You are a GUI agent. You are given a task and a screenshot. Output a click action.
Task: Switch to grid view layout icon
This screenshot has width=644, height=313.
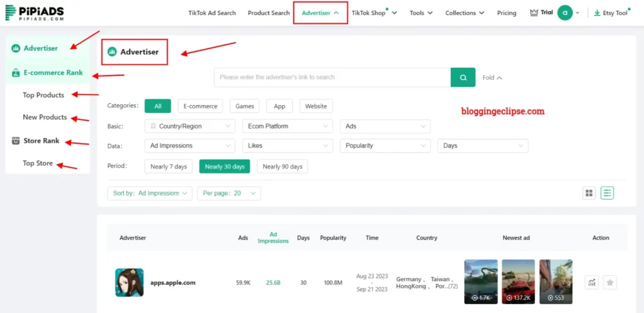(x=589, y=193)
